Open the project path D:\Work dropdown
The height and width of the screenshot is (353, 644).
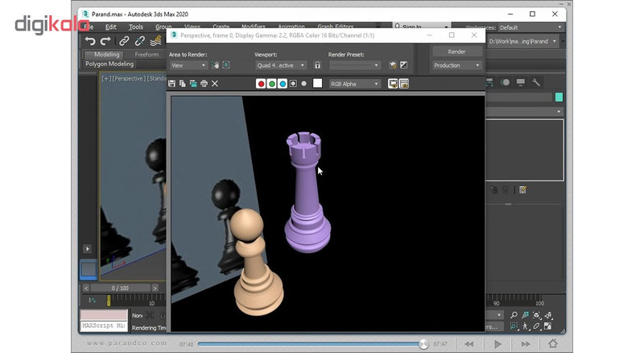tap(522, 41)
